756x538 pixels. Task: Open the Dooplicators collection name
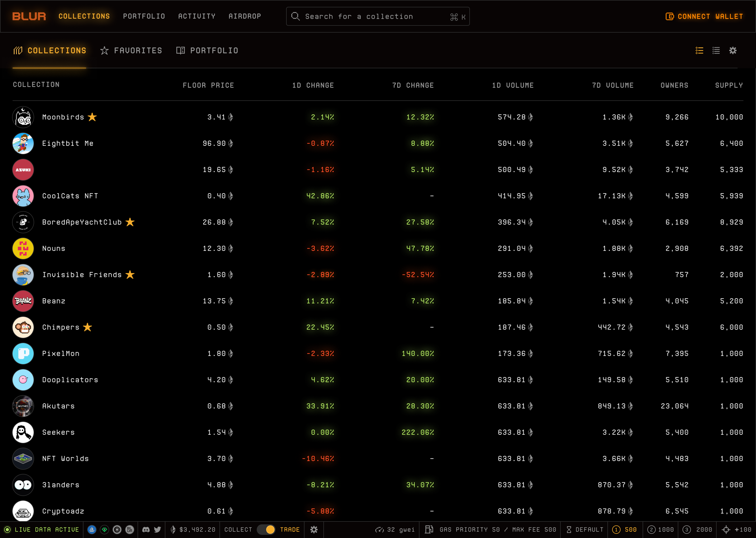coord(70,380)
